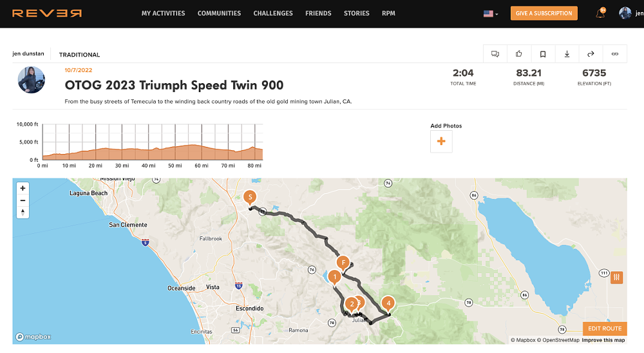Click the 6735 elevation value

pyautogui.click(x=594, y=73)
